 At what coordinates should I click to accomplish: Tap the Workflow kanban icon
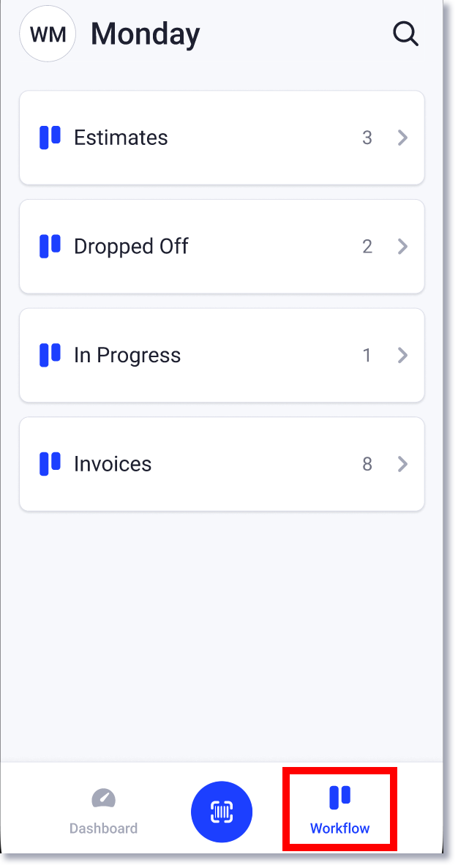pos(339,797)
